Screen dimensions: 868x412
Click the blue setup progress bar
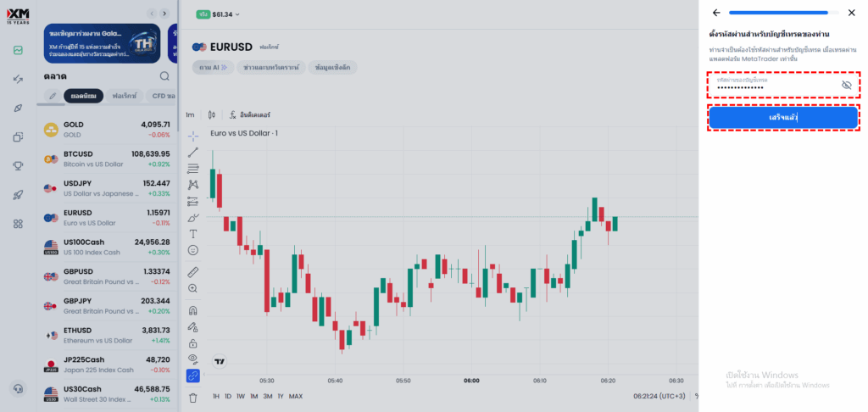(778, 13)
